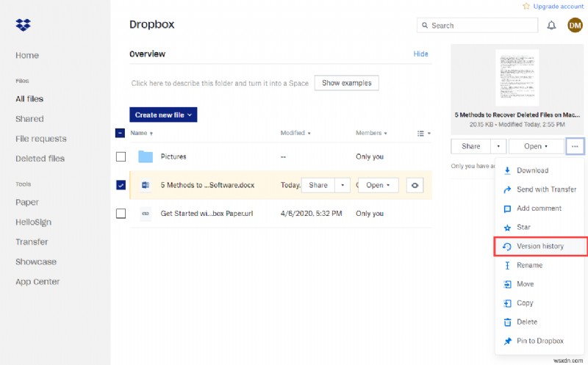
Task: Open HelloSign in sidebar
Action: 33,223
